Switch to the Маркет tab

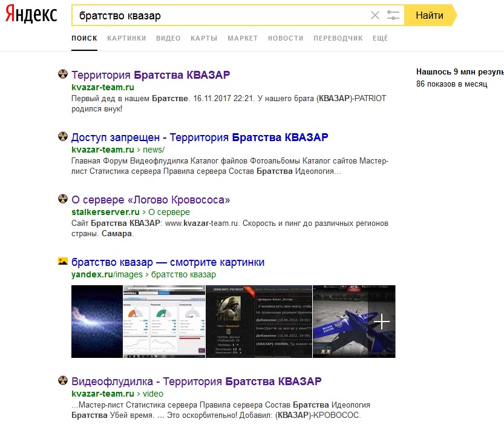click(243, 38)
